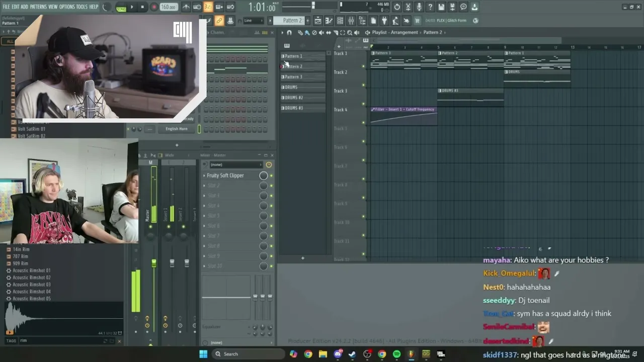Select Acoustic Rimshot 01 sample in browser
The width and height of the screenshot is (644, 362).
coord(31,270)
